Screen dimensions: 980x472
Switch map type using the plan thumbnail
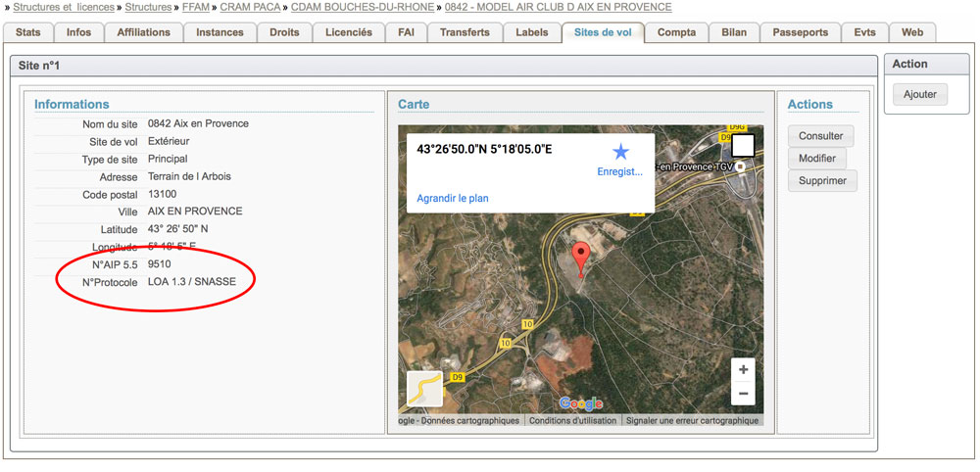pos(425,389)
